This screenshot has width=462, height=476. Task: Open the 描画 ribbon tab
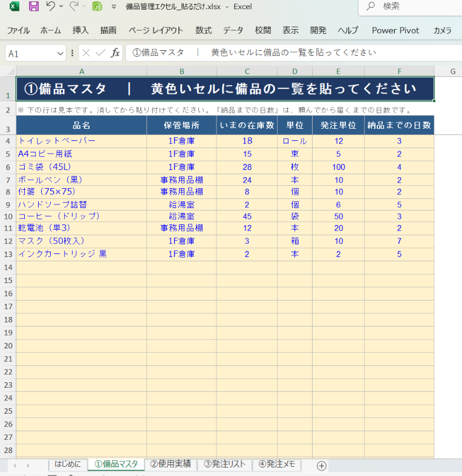pos(108,30)
